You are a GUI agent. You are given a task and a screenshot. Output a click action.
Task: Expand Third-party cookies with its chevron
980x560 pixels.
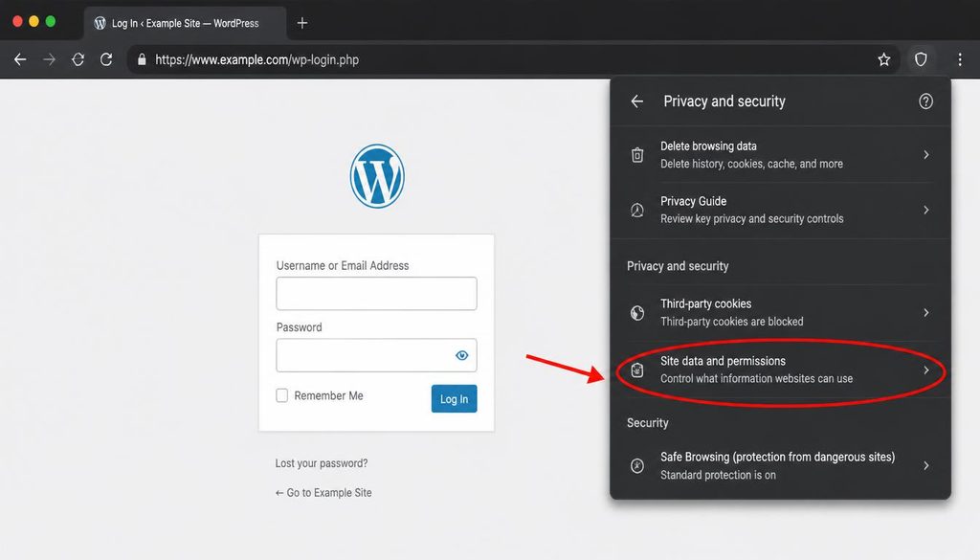click(926, 312)
